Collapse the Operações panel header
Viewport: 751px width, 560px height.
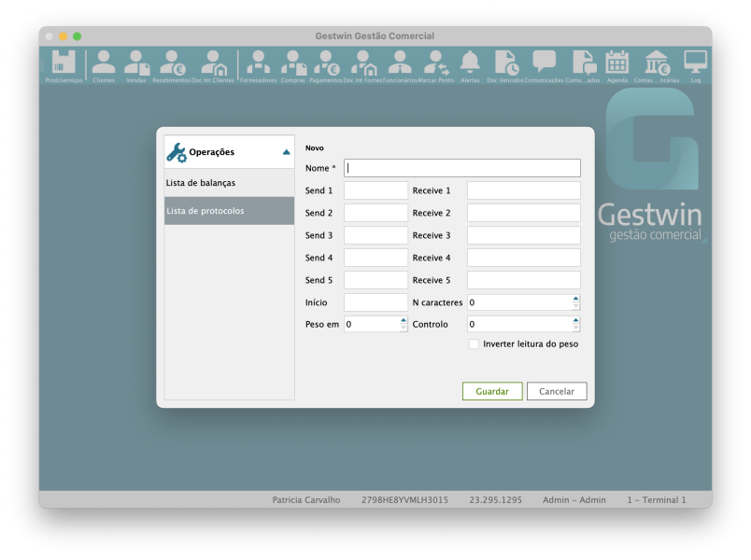click(x=286, y=152)
